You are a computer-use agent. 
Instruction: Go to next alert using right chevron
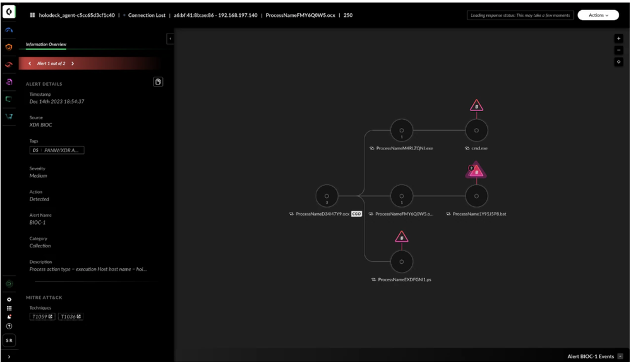(x=73, y=64)
